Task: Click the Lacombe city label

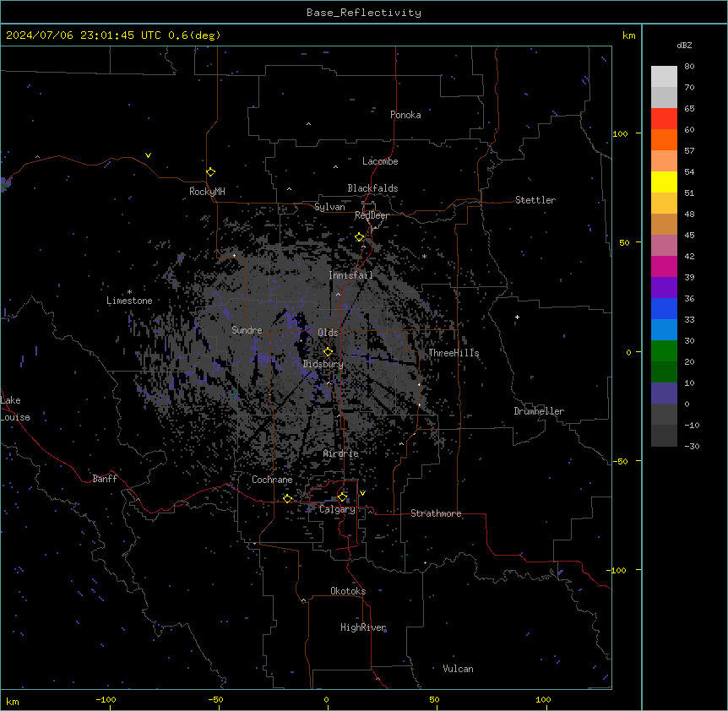Action: click(x=380, y=161)
